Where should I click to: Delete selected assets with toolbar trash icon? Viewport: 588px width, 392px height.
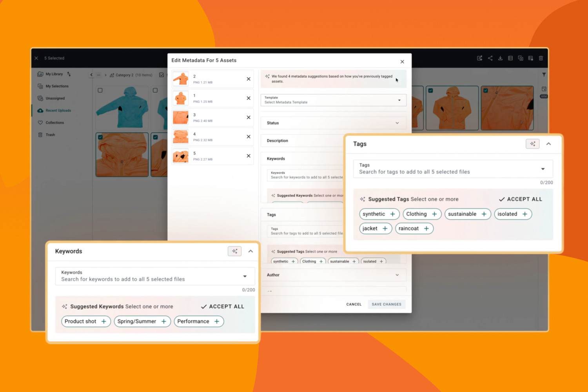[x=541, y=58]
